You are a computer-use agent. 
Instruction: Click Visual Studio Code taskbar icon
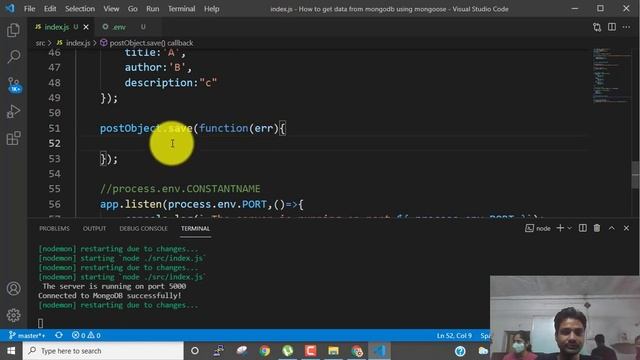pyautogui.click(x=380, y=351)
